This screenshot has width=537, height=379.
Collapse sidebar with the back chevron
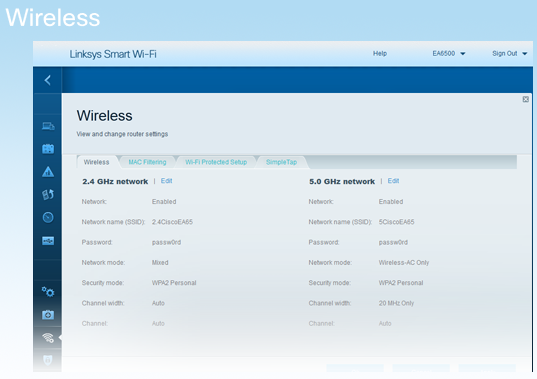coord(48,80)
